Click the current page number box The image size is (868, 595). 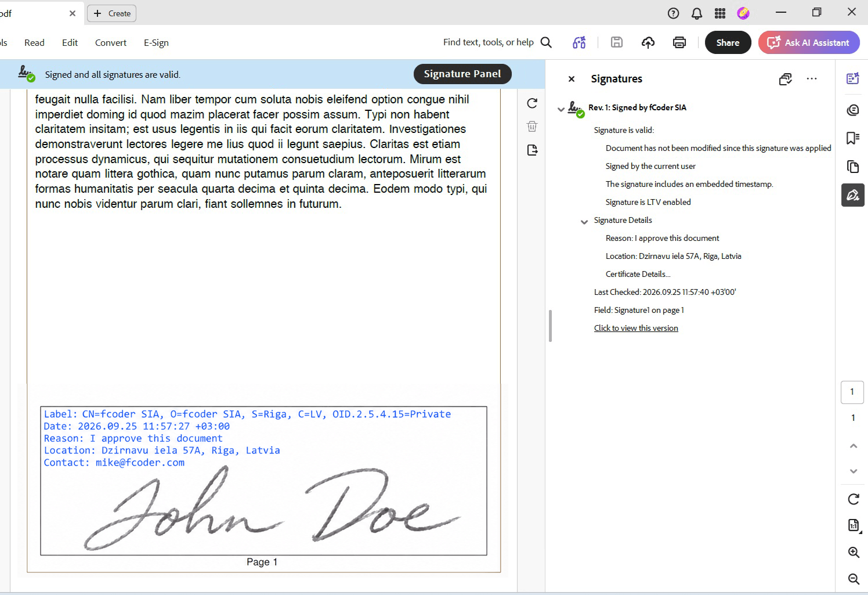click(852, 392)
